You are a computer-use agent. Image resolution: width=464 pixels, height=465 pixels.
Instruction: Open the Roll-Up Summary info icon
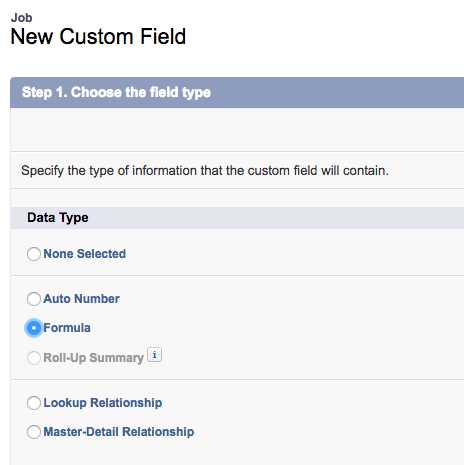click(x=154, y=355)
